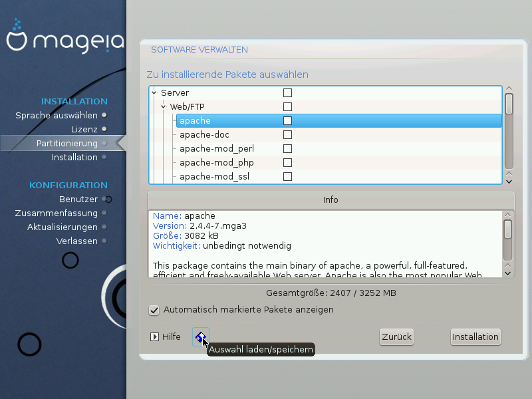This screenshot has height=399, width=532.
Task: Click the floppy disk load/save selection icon
Action: [201, 336]
